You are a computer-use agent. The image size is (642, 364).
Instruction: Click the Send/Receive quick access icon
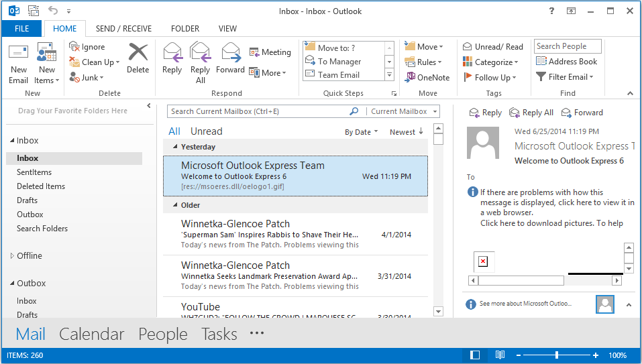(x=33, y=10)
